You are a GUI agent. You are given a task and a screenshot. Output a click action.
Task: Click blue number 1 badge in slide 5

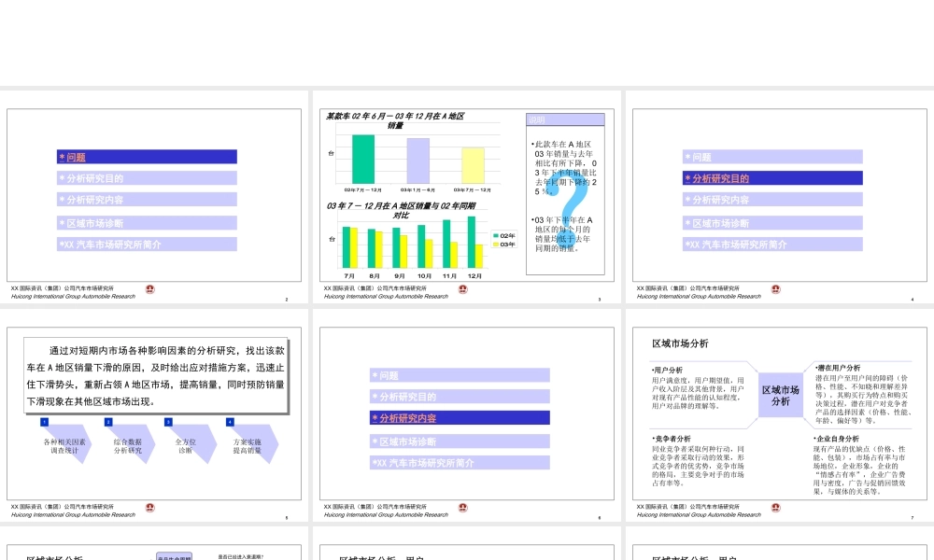[x=44, y=422]
